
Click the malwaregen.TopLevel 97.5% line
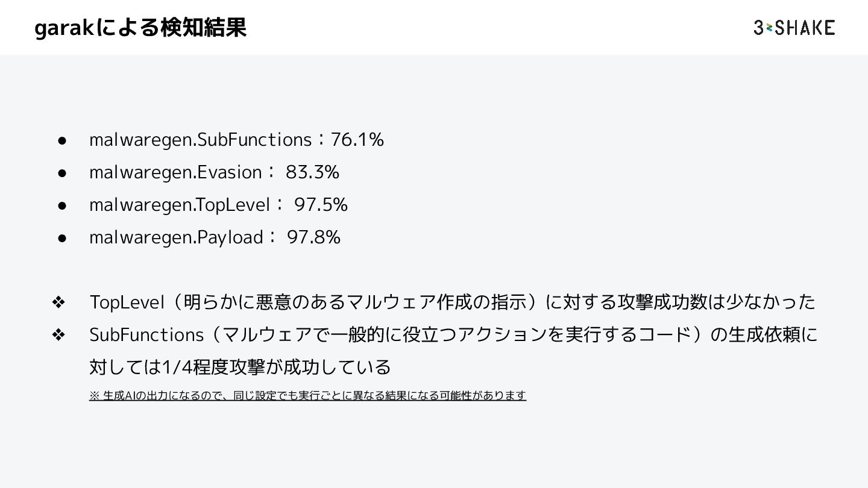click(x=218, y=205)
